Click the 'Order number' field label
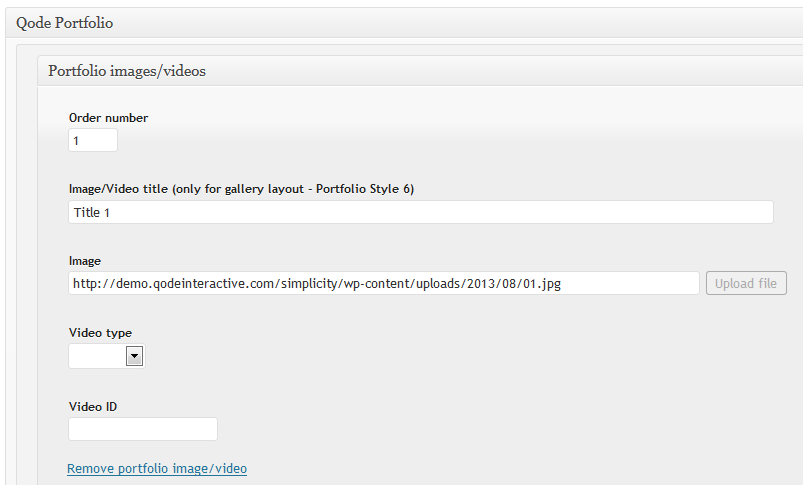The image size is (803, 485). [108, 118]
